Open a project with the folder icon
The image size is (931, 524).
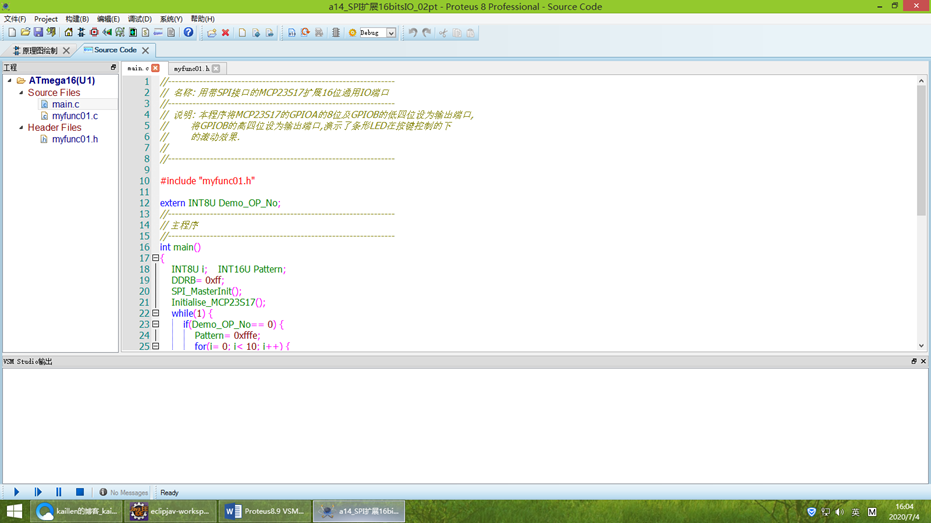pos(25,33)
